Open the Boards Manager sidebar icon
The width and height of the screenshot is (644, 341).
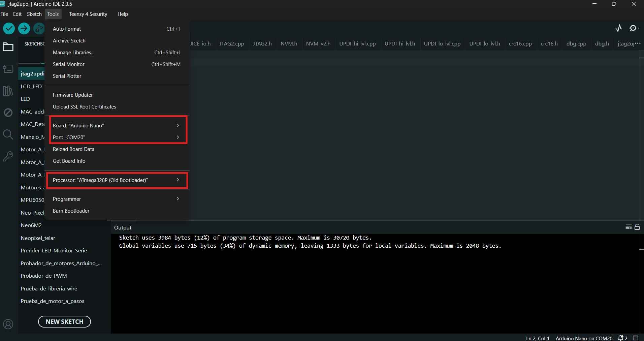point(8,69)
